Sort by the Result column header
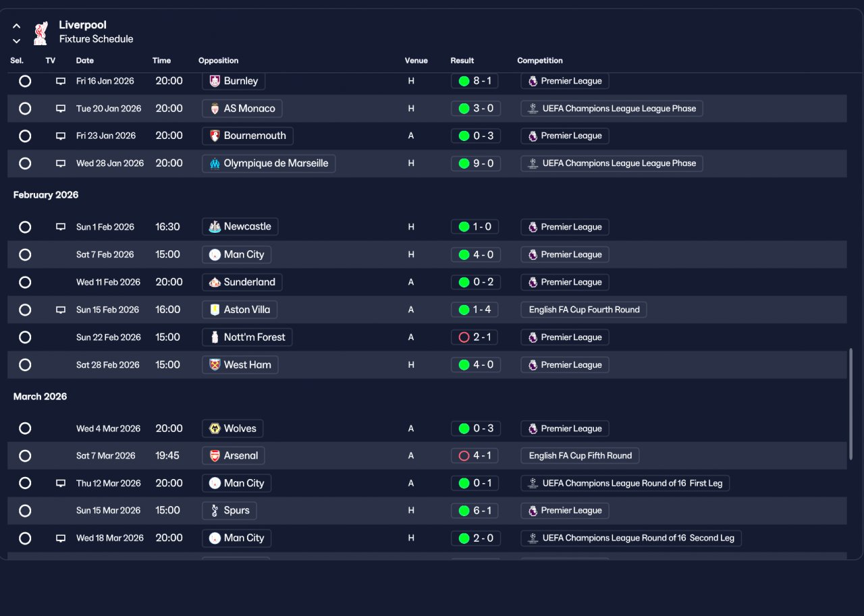 coord(462,61)
